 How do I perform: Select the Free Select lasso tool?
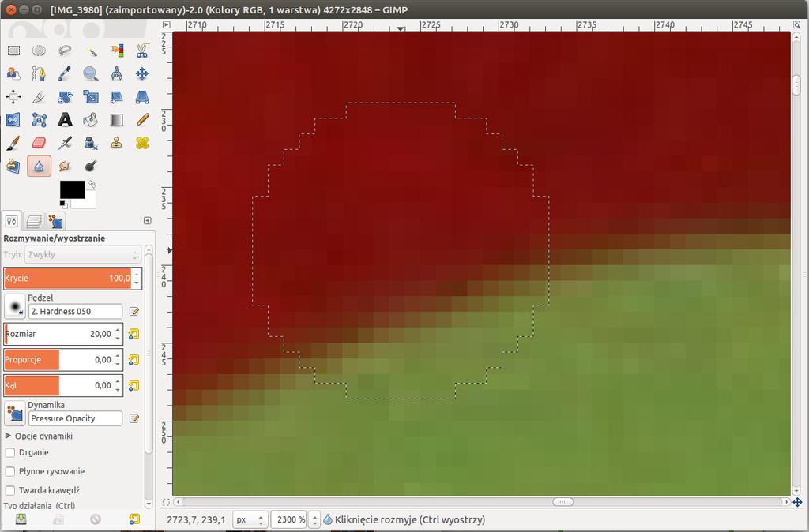click(x=65, y=51)
